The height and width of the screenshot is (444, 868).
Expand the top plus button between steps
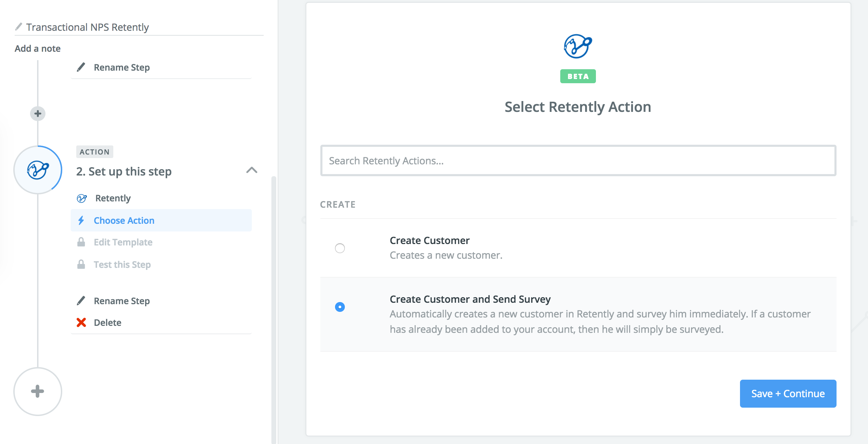tap(37, 113)
